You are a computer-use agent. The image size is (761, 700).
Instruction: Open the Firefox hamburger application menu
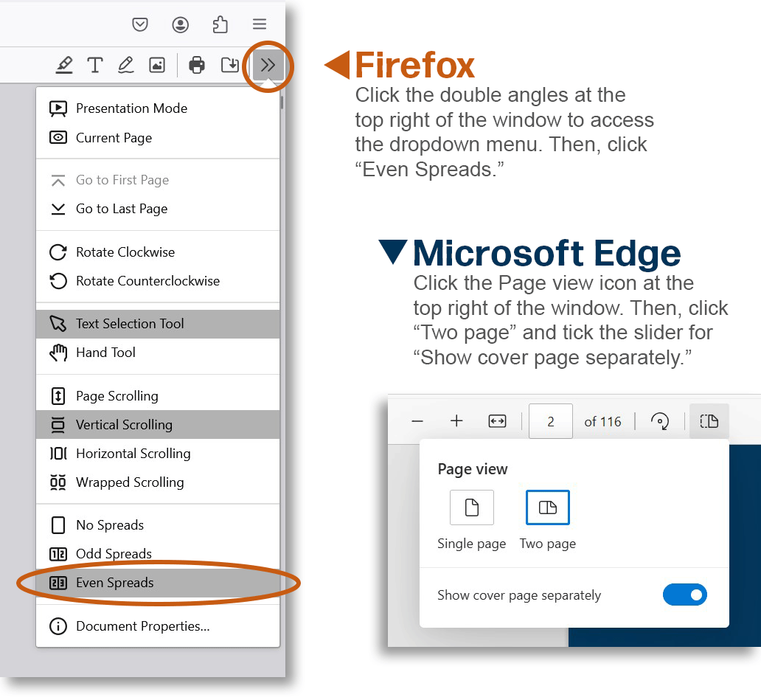(x=260, y=24)
